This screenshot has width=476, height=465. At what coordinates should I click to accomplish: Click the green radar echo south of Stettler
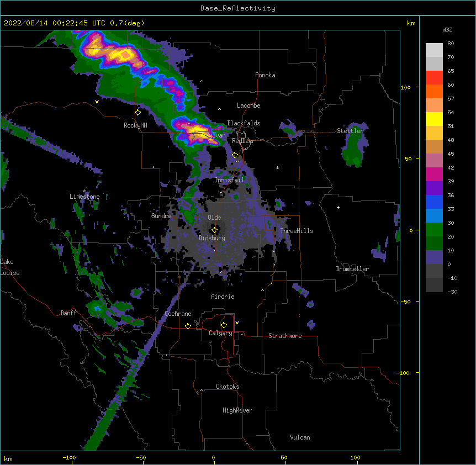point(353,149)
